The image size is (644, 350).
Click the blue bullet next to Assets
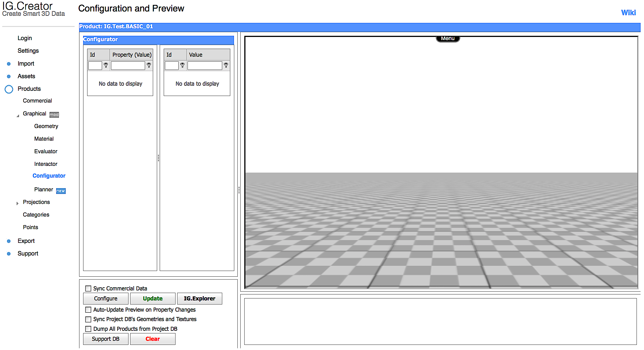[x=9, y=76]
